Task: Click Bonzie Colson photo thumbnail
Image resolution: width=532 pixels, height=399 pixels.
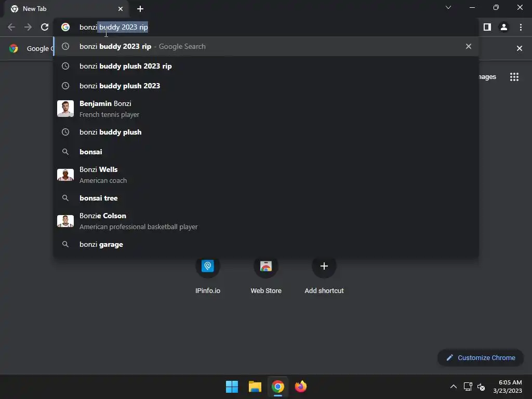Action: [x=65, y=221]
